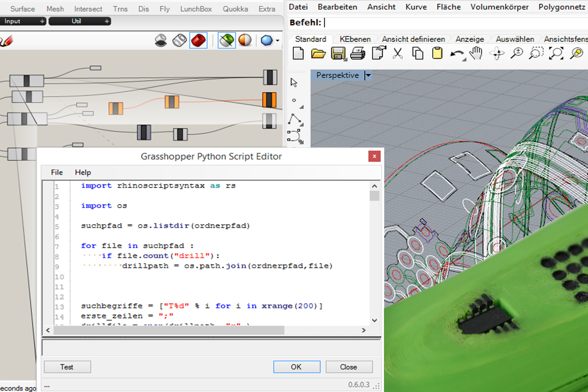Click the horizontal scroll right arrow
Screen dimensions: 588x392
(x=364, y=330)
